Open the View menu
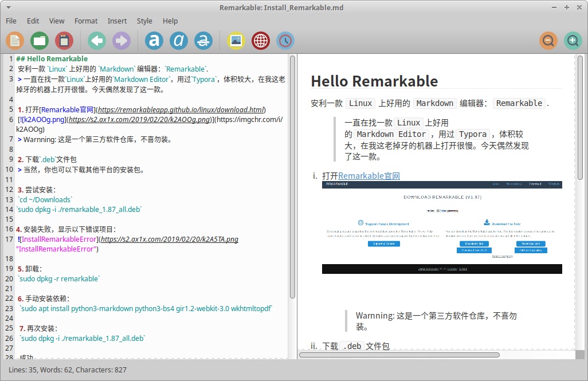 coord(57,21)
